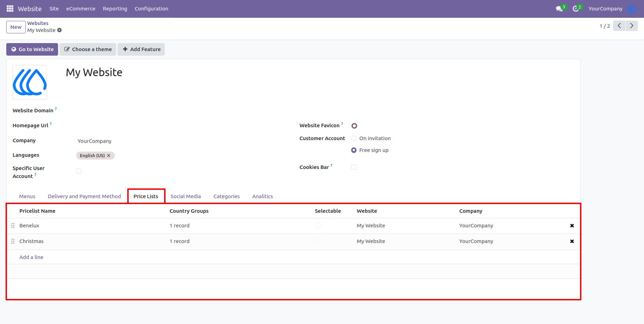Switch to the Menus tab

pos(27,196)
